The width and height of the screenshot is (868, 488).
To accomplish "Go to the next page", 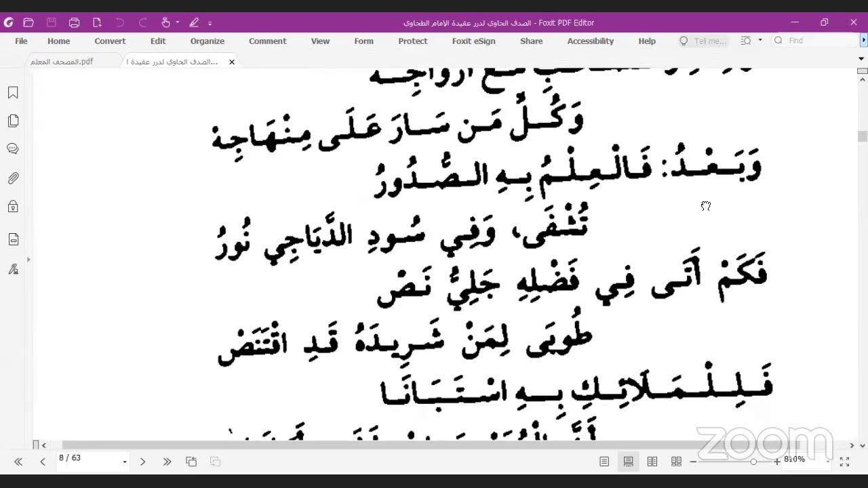I will pyautogui.click(x=142, y=462).
